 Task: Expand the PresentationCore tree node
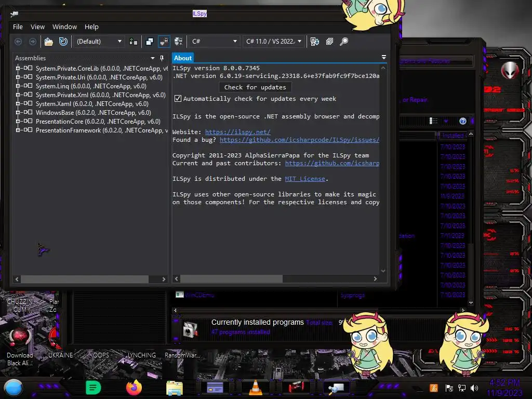[x=18, y=121]
